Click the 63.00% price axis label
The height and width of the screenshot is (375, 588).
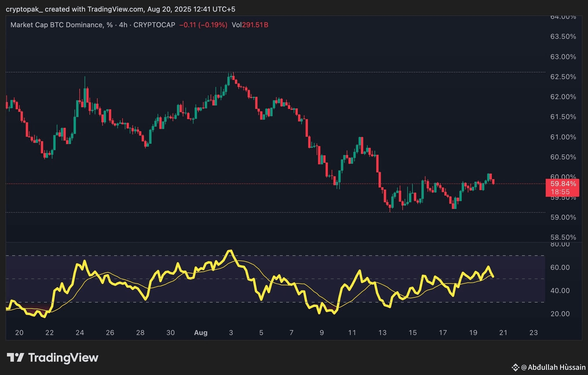pos(563,57)
